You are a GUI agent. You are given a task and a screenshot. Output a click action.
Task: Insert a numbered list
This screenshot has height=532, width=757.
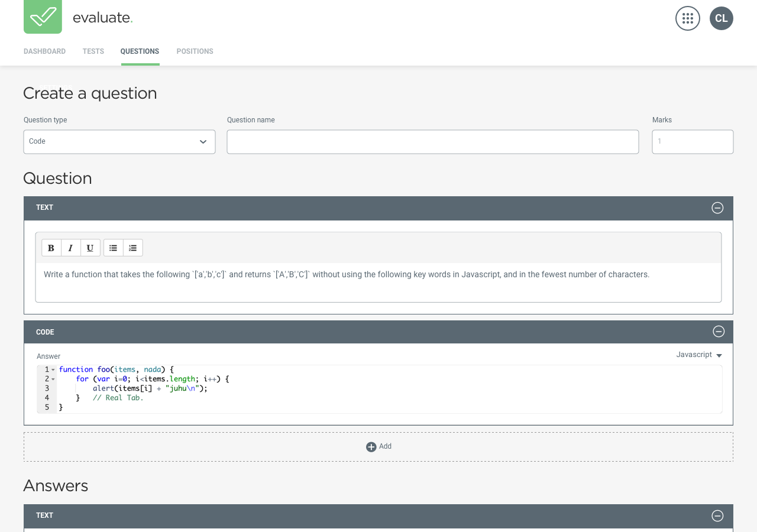[132, 248]
